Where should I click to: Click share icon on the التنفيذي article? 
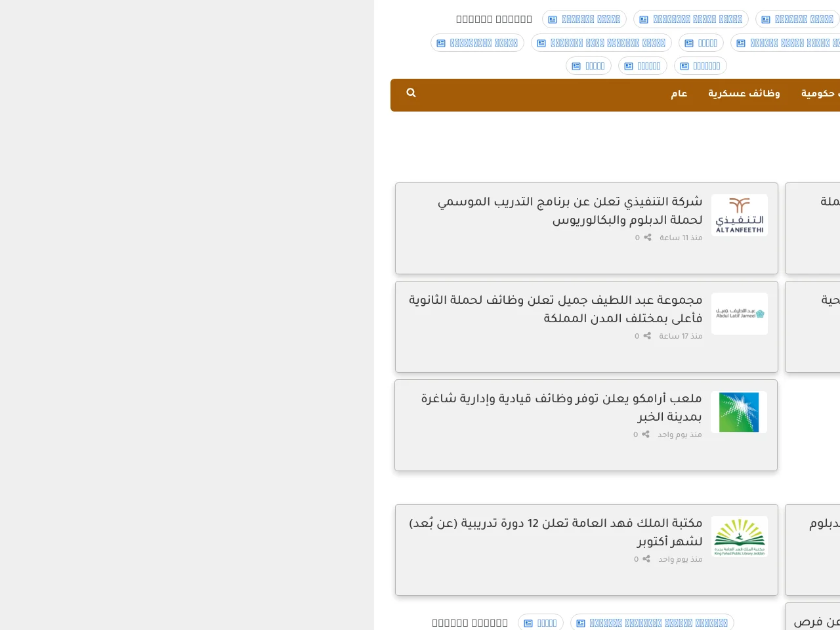648,238
